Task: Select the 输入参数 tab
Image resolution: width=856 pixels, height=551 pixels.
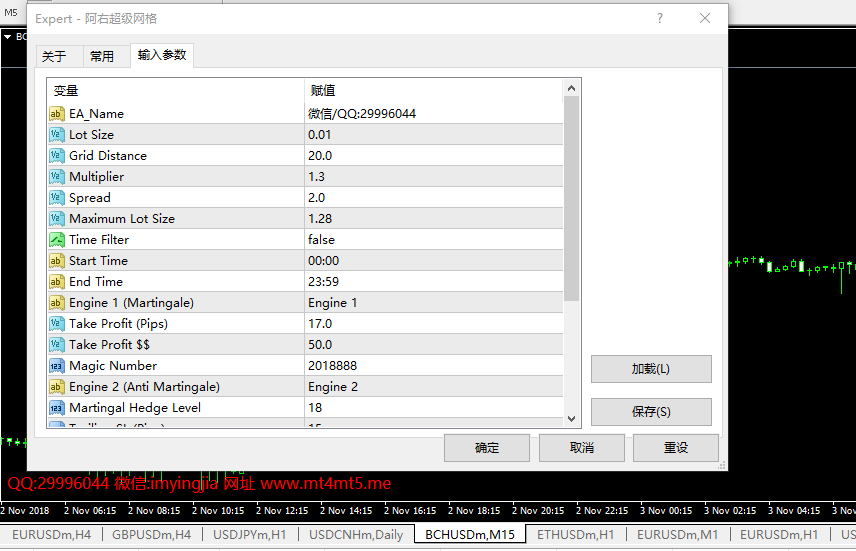Action: [162, 55]
